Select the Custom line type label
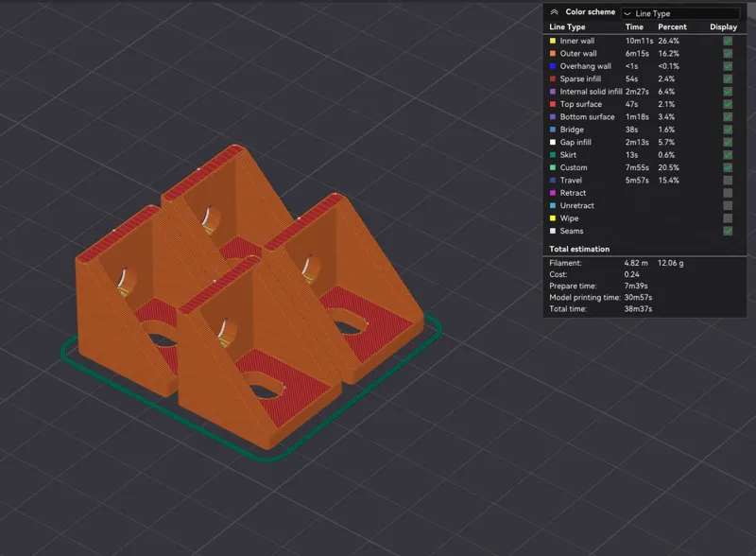This screenshot has width=756, height=556. click(574, 167)
